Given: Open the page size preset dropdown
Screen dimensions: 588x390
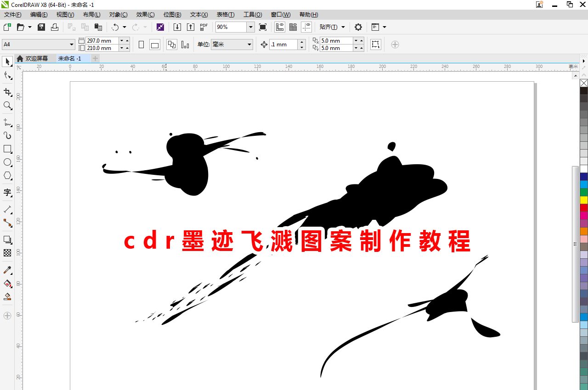Looking at the screenshot, I should pos(71,44).
